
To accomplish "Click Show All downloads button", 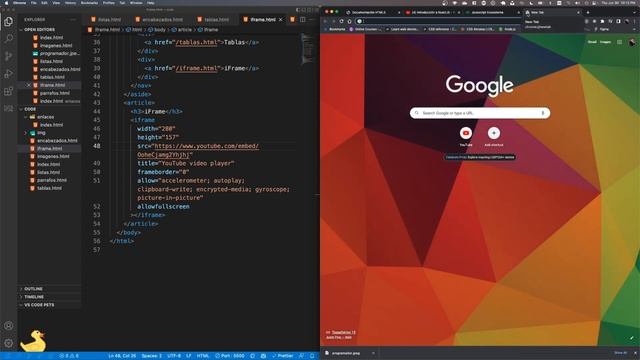I will [620, 353].
